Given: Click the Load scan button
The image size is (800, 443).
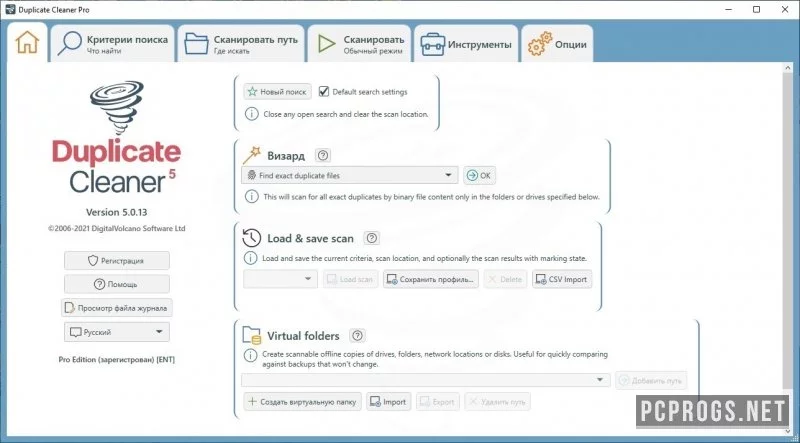Looking at the screenshot, I should click(x=351, y=279).
